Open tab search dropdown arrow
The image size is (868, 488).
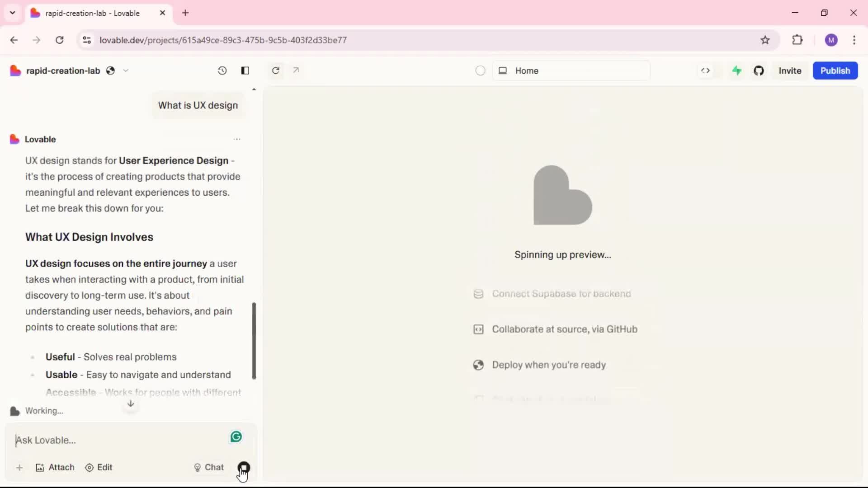13,13
